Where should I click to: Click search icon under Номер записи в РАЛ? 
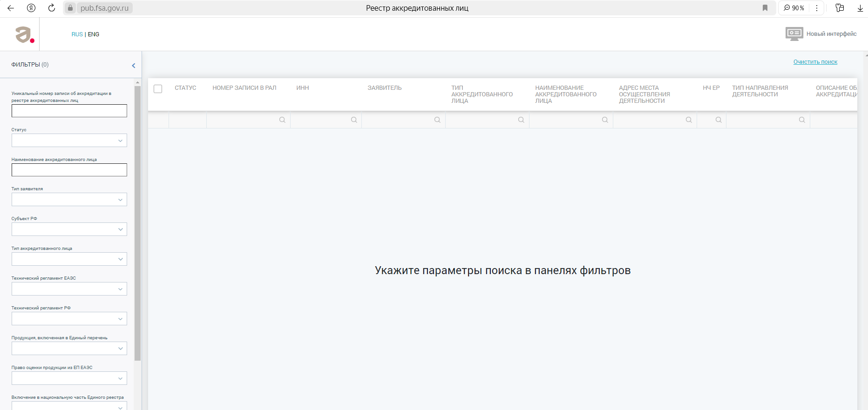coord(282,120)
